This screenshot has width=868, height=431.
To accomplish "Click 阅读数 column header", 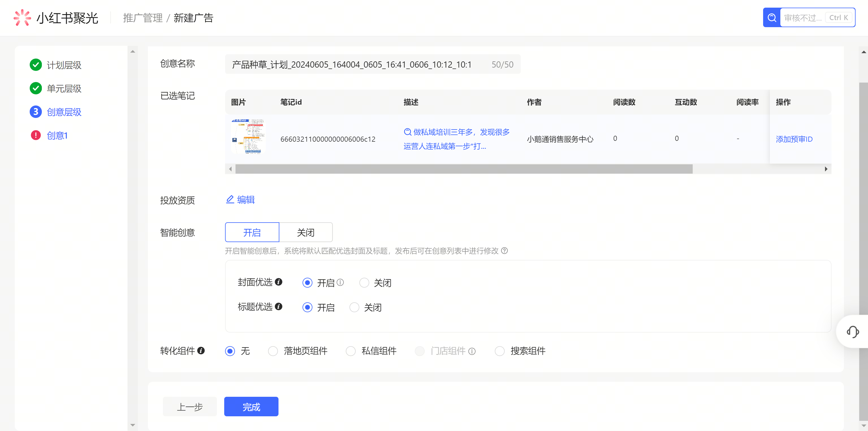I will point(624,102).
